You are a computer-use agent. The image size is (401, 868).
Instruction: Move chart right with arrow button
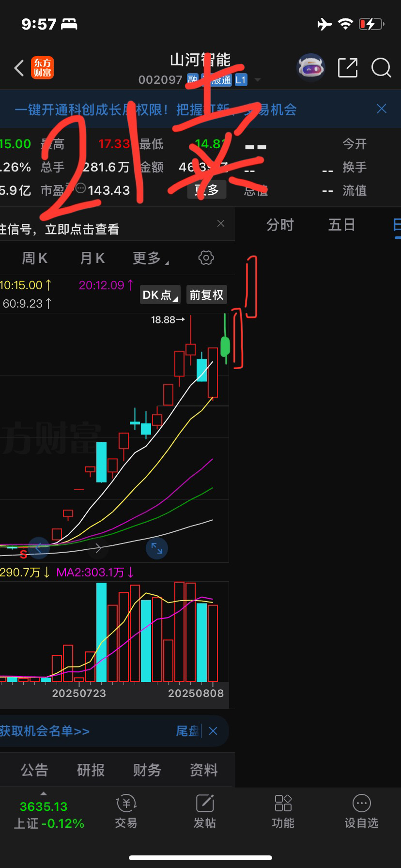point(97,548)
